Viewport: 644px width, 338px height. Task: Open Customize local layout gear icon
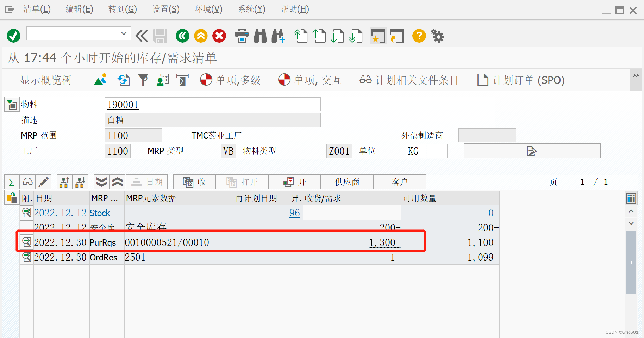coord(438,36)
